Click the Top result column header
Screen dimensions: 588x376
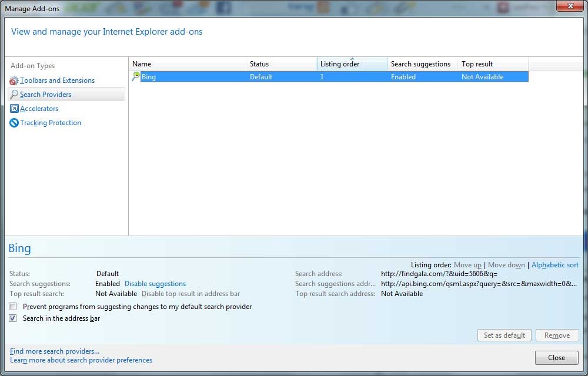click(493, 64)
